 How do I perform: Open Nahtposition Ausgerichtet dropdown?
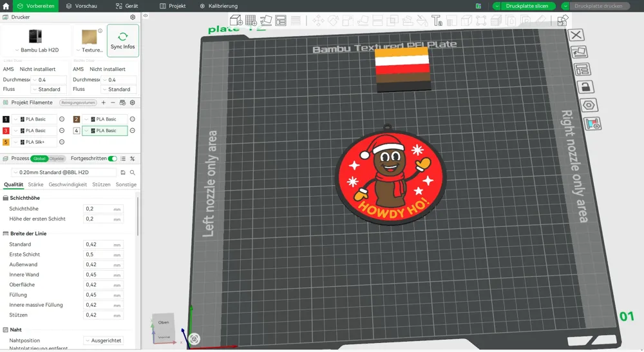pyautogui.click(x=104, y=340)
